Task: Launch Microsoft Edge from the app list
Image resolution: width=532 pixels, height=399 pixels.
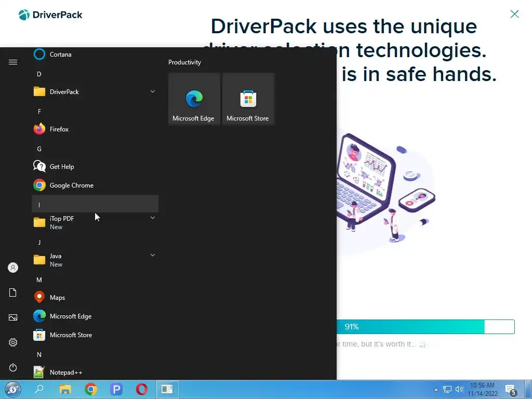Action: click(95, 316)
